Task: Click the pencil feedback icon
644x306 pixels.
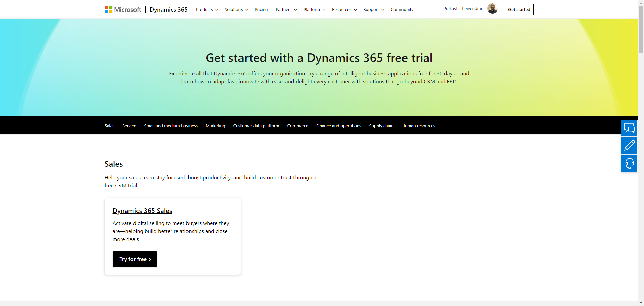Action: (629, 146)
